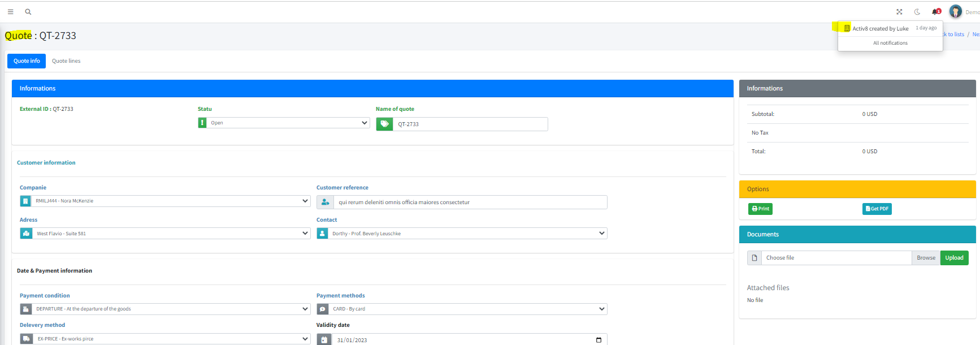Open Payment condition dropdown DEPARTURE
Screen dimensions: 980x345
(x=171, y=309)
